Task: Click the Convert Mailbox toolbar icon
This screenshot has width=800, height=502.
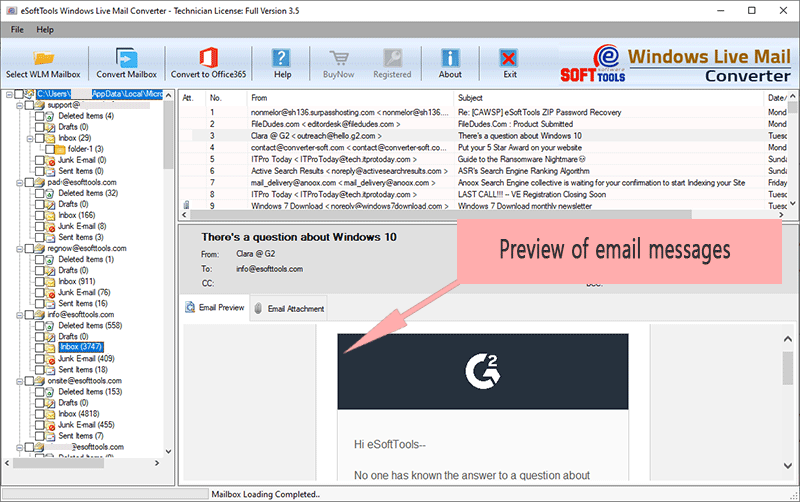Action: (x=126, y=58)
